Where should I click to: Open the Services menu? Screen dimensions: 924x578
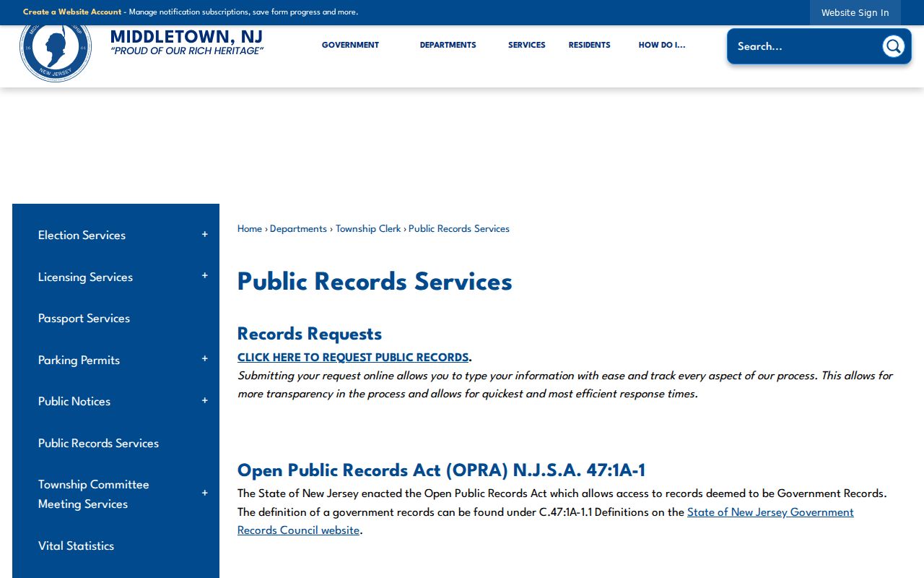click(x=527, y=45)
